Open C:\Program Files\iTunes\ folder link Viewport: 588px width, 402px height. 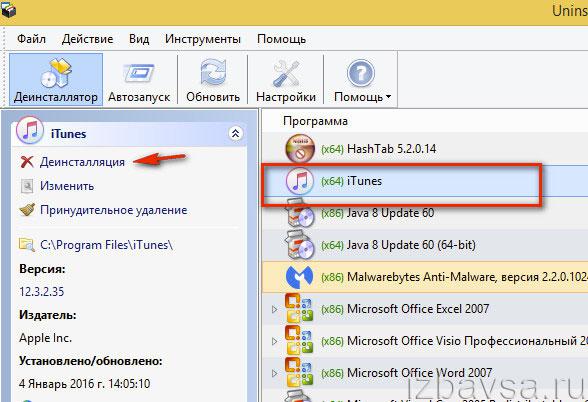pyautogui.click(x=96, y=245)
